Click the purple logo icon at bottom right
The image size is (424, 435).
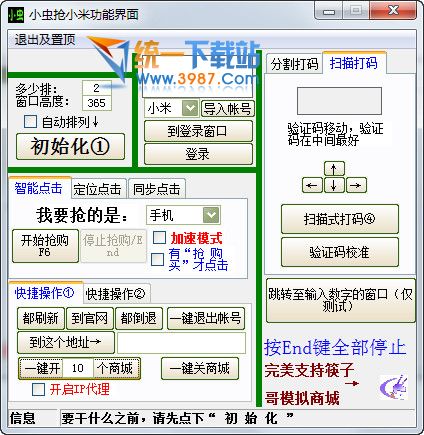394,387
